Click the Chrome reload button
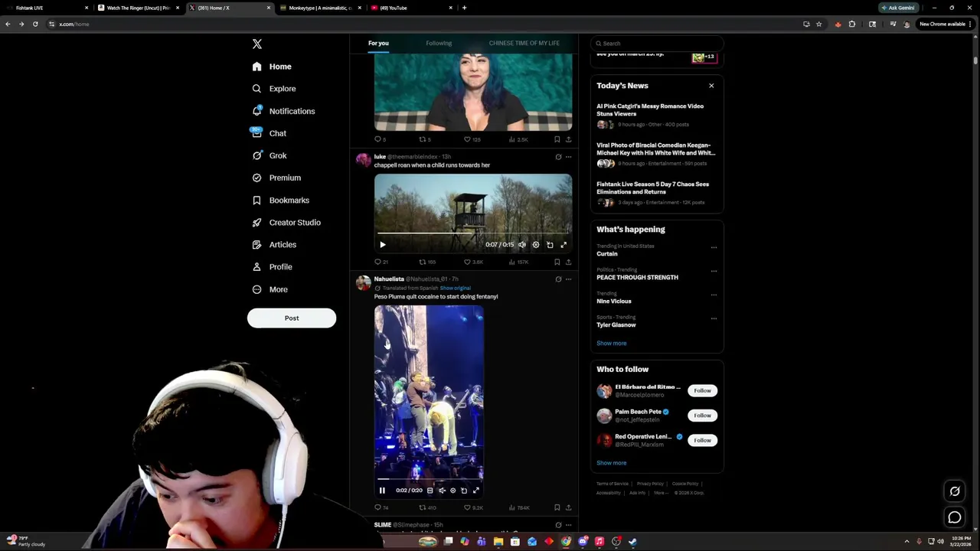The image size is (980, 551). [x=35, y=24]
